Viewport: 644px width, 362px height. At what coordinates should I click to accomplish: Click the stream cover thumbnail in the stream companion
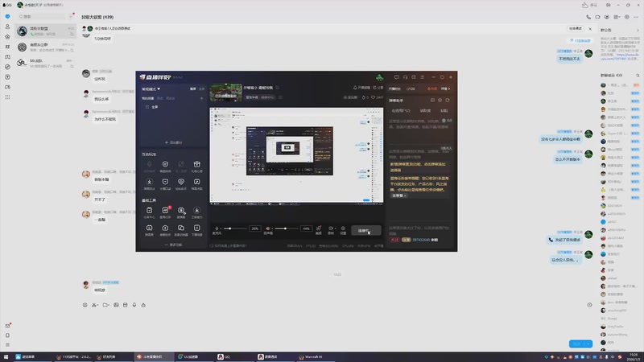coord(226,93)
